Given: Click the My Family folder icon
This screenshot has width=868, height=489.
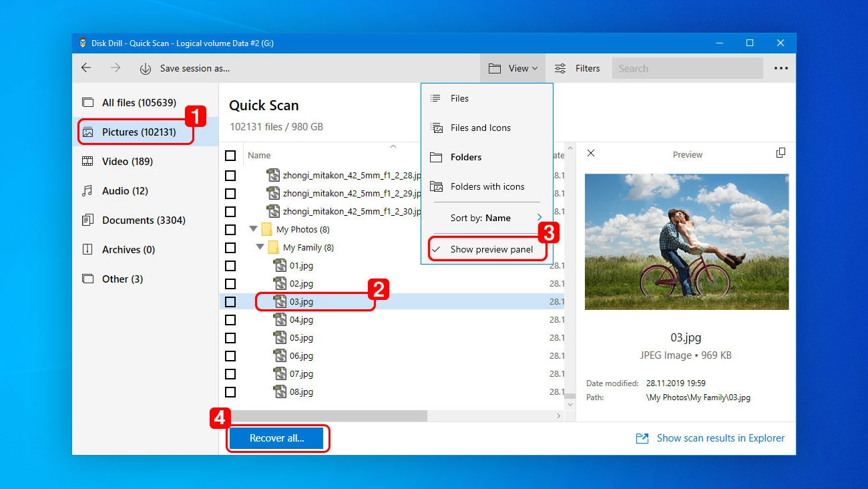Looking at the screenshot, I should tap(273, 248).
